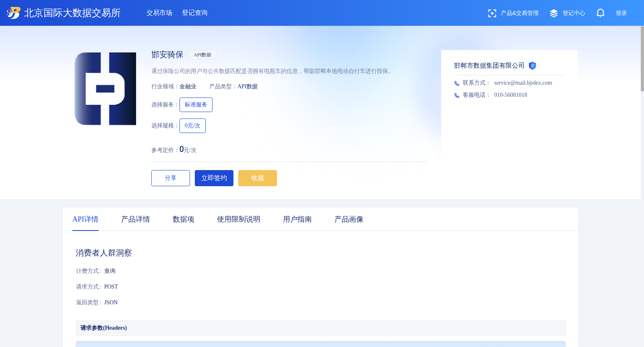Click the 计费方式 查询 value
This screenshot has width=644, height=347.
110,271
